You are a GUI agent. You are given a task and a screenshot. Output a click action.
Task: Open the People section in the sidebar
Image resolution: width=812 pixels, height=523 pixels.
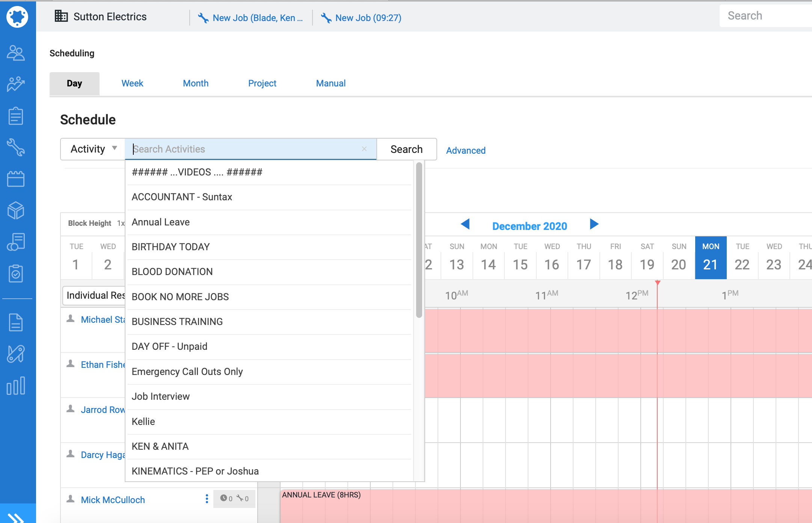(x=16, y=53)
